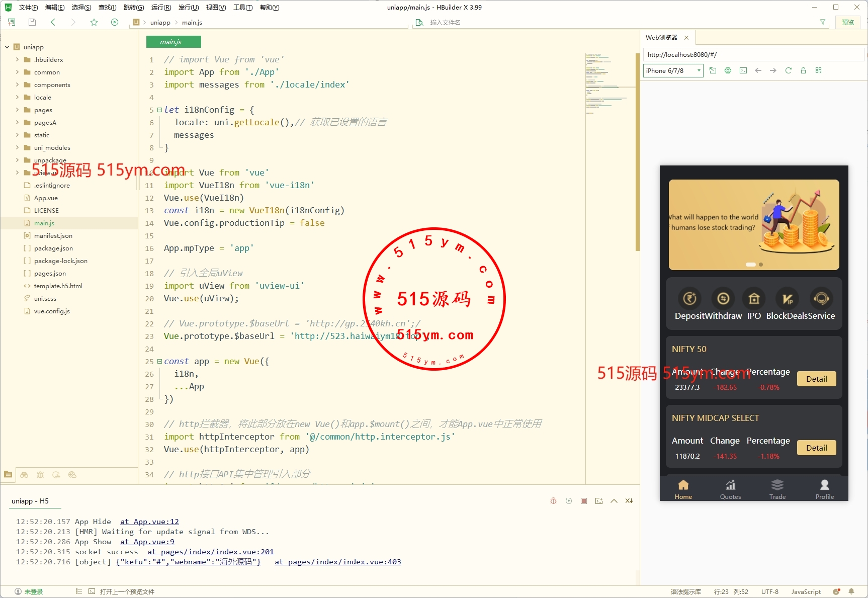Image resolution: width=868 pixels, height=598 pixels.
Task: Fold the const app code block
Action: pos(159,361)
